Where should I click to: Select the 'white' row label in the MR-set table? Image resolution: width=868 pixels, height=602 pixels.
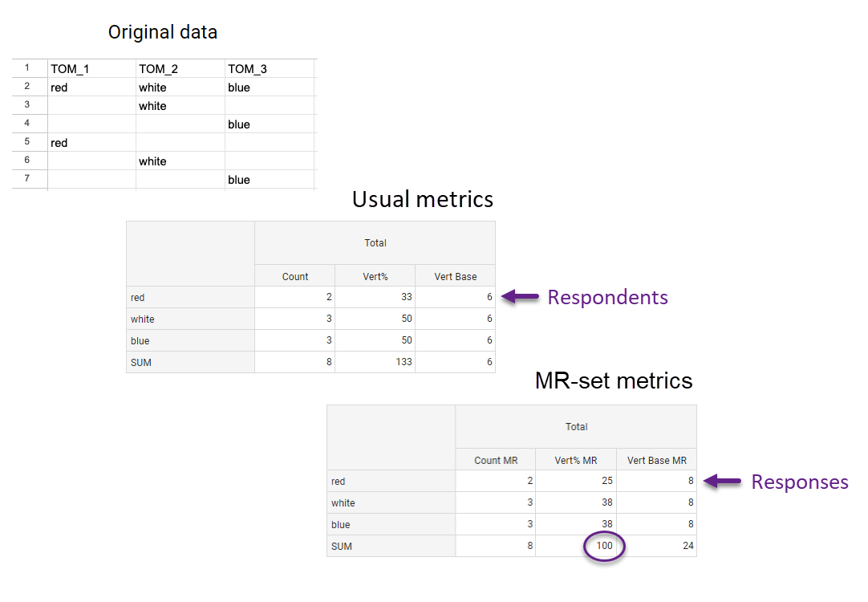click(x=343, y=503)
